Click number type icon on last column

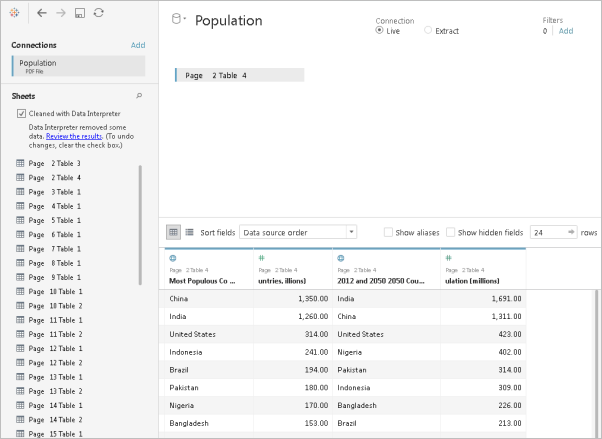click(447, 258)
